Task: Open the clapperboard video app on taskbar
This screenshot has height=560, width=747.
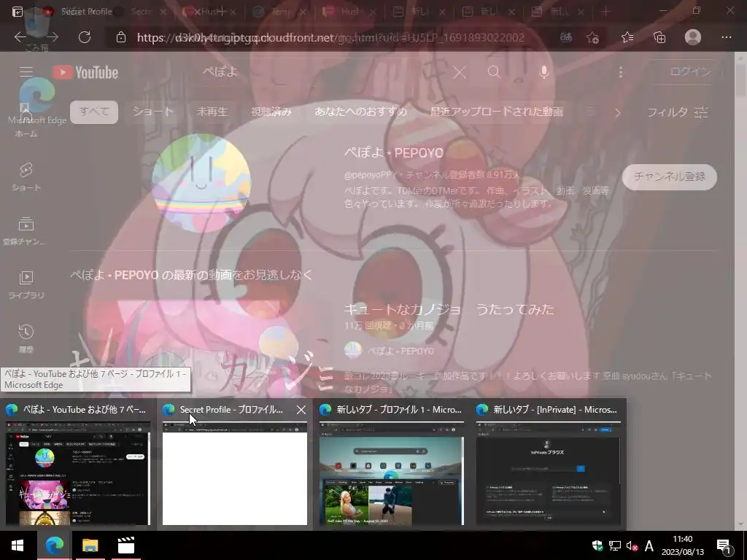Action: click(126, 545)
